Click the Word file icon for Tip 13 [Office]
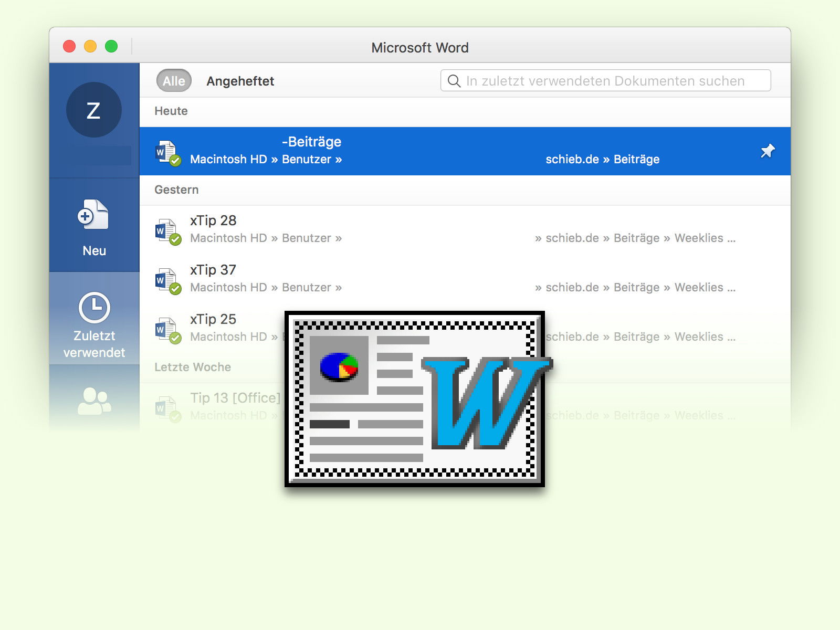Screen dimensions: 840x630 (168, 409)
